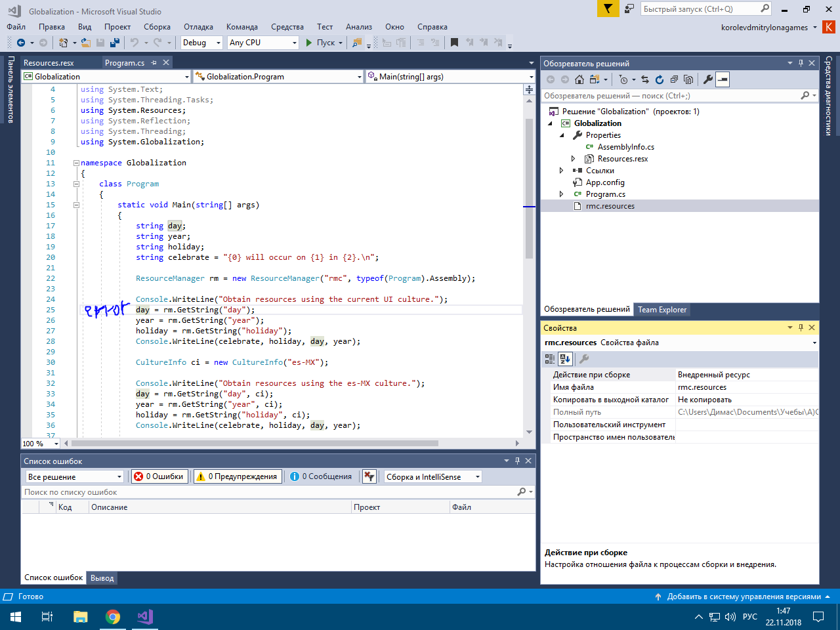Click the korolevdmitrylonagames account name
Screen dimensions: 840x630
point(765,28)
